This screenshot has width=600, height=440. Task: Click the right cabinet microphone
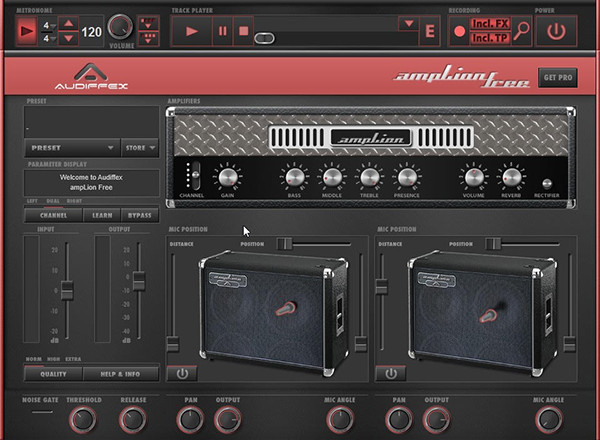tap(490, 314)
